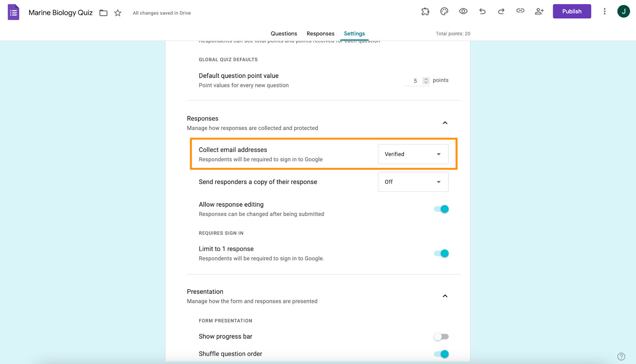The image size is (636, 364).
Task: Turn off Limit to 1 response
Action: pos(441,254)
